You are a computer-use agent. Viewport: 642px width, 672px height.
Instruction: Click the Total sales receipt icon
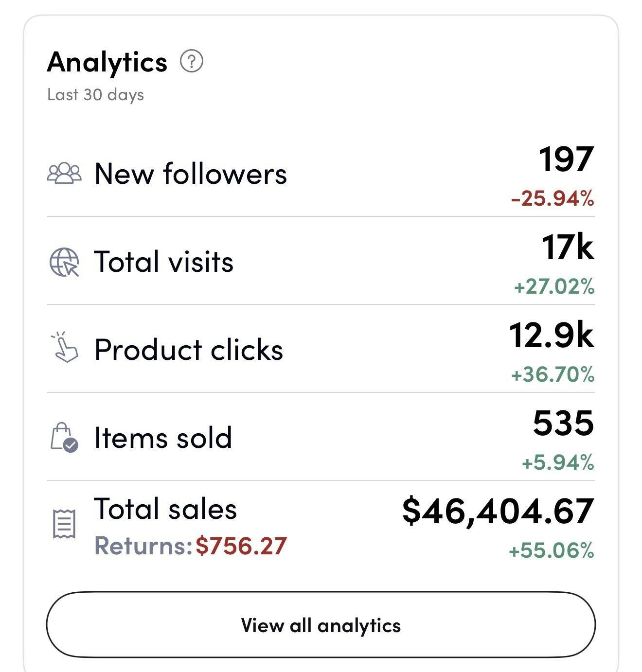click(64, 524)
